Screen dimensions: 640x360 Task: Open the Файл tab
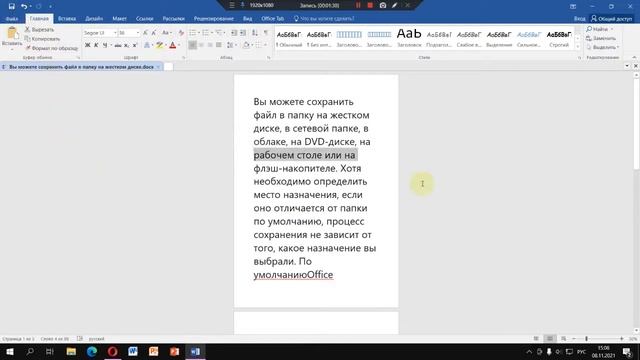pyautogui.click(x=12, y=19)
